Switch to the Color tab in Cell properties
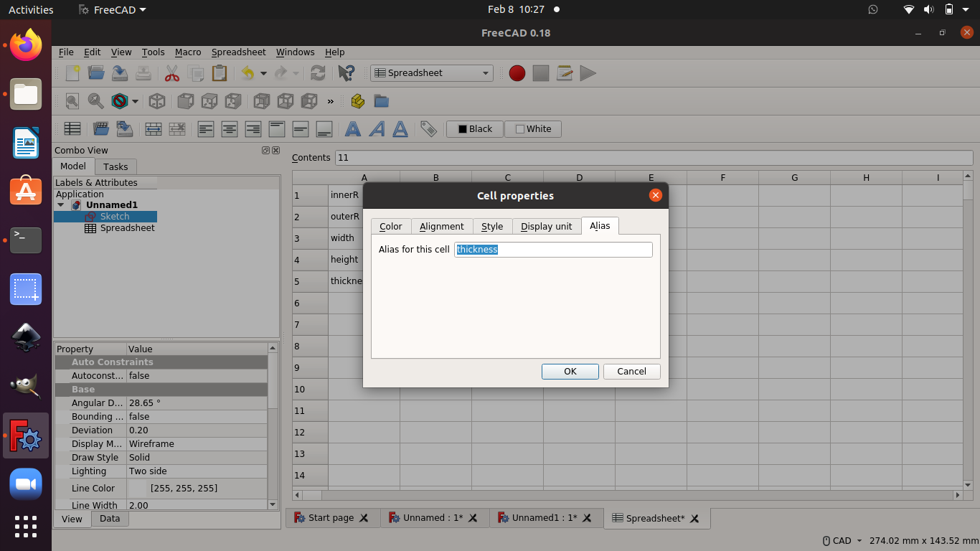Image resolution: width=980 pixels, height=551 pixels. (x=391, y=226)
